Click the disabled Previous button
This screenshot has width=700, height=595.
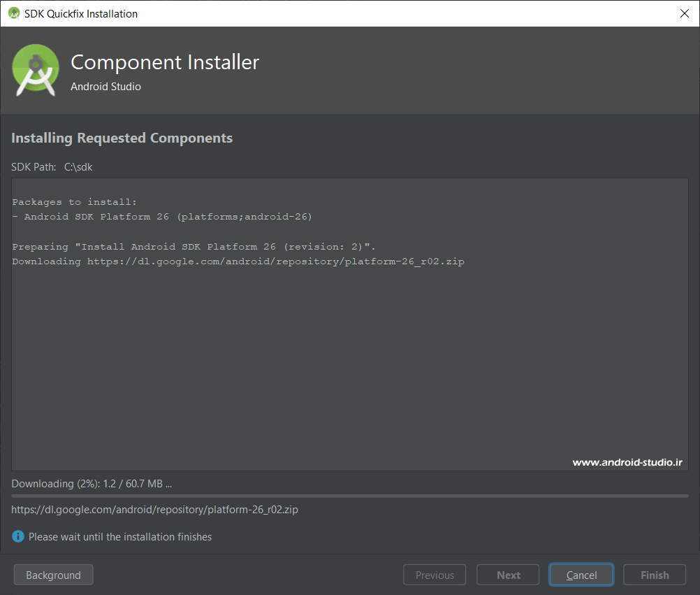pos(435,575)
